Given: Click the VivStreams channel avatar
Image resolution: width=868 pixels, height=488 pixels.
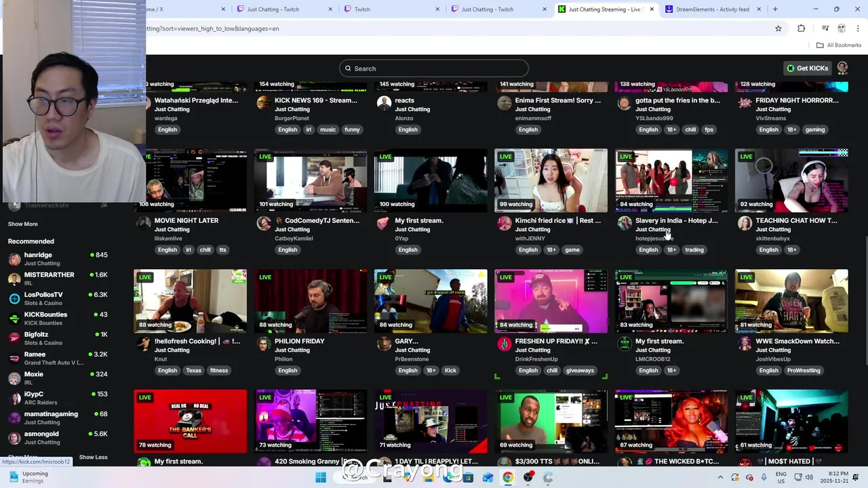Looking at the screenshot, I should pyautogui.click(x=745, y=102).
